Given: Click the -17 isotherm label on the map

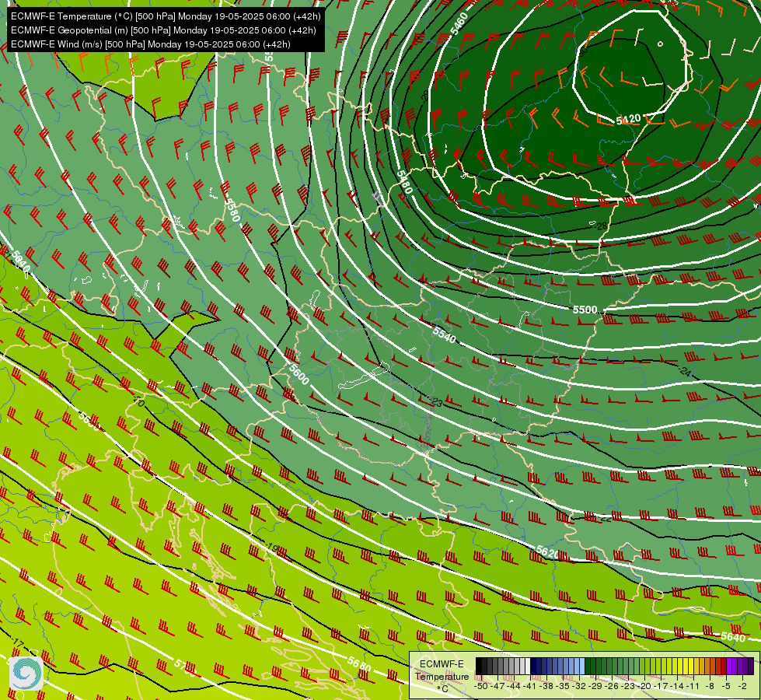Looking at the screenshot, I should click(x=17, y=644).
